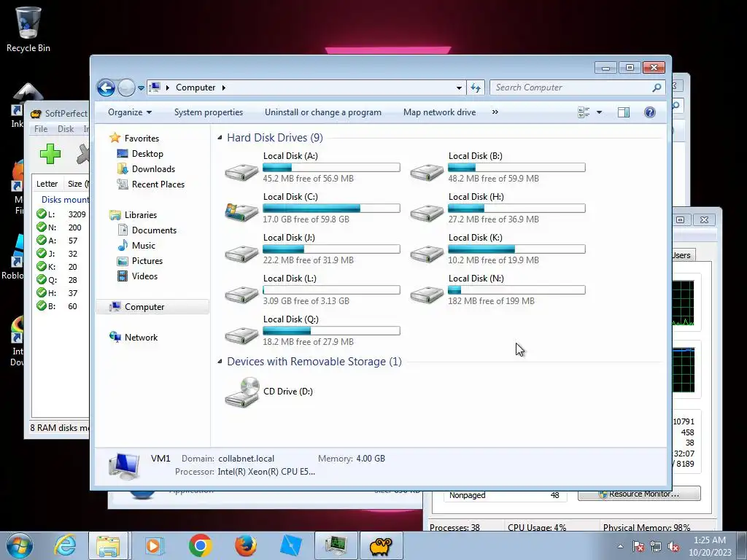747x560 pixels.
Task: Show the preview pane icon
Action: point(623,112)
